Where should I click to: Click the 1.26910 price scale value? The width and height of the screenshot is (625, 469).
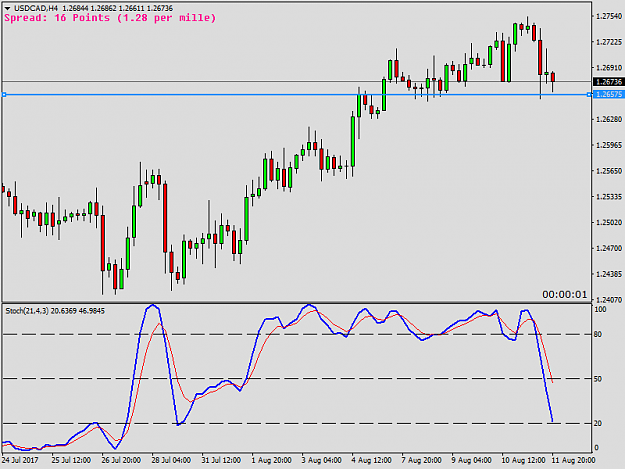pyautogui.click(x=609, y=68)
